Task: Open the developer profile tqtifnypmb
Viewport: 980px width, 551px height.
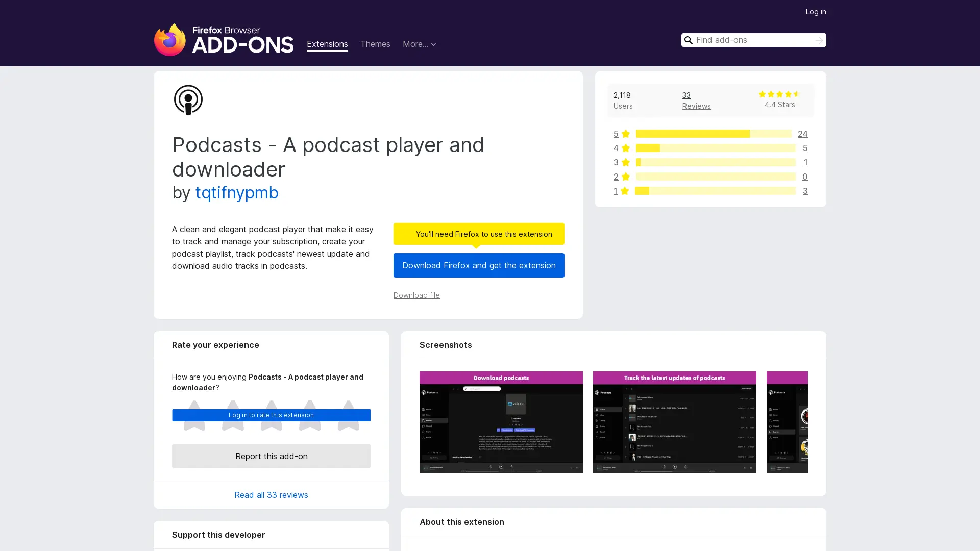Action: [236, 193]
